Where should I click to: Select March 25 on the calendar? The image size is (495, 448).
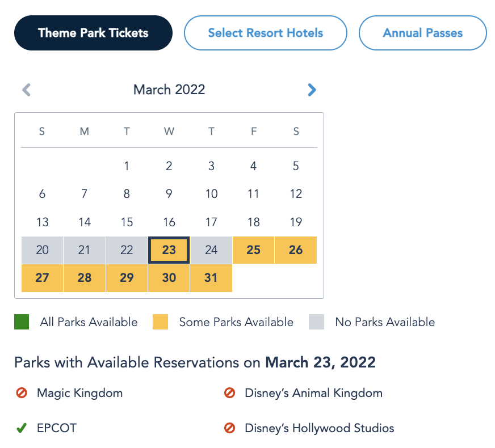254,250
